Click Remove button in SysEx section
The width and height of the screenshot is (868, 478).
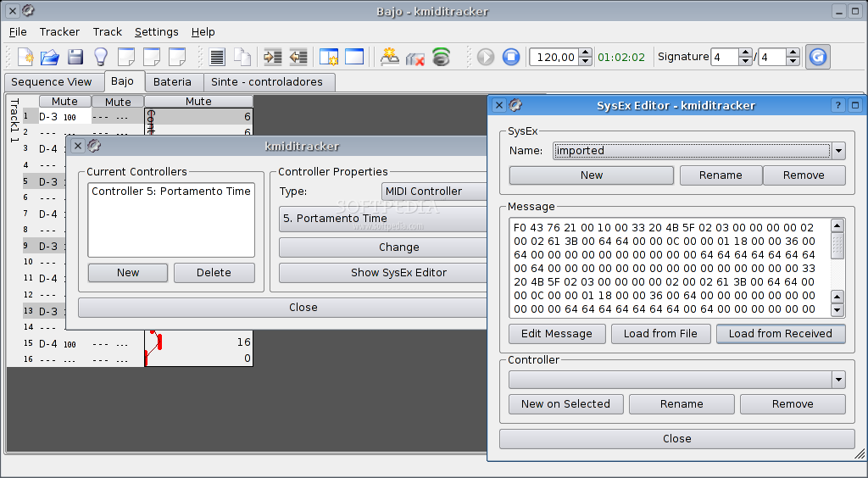coord(804,175)
